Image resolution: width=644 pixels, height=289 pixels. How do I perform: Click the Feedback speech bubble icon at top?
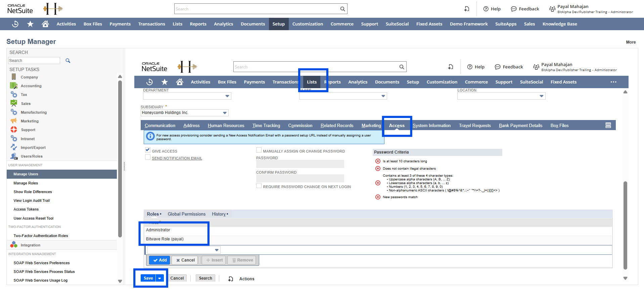pyautogui.click(x=514, y=9)
